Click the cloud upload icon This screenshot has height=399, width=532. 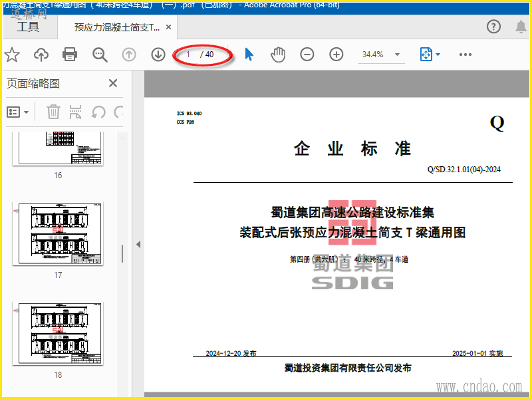41,55
